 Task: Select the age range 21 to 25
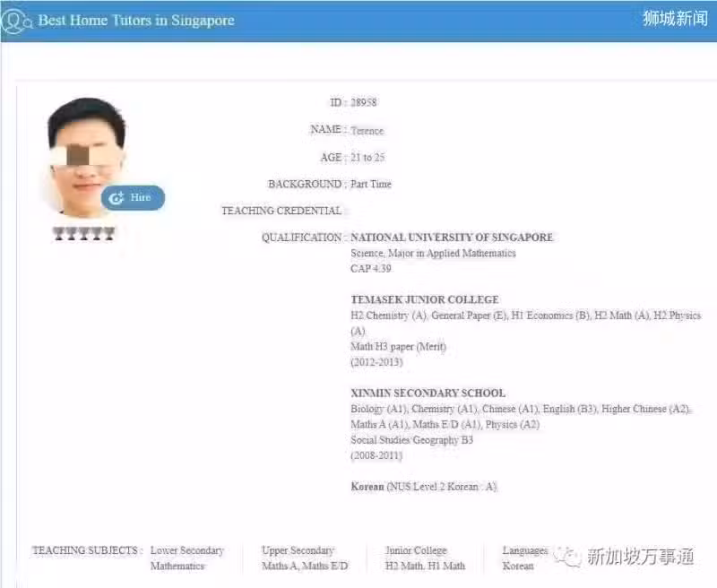coord(367,157)
